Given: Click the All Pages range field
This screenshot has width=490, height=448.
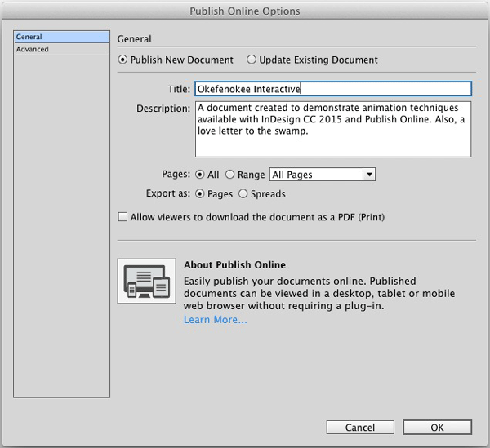Looking at the screenshot, I should [x=316, y=175].
